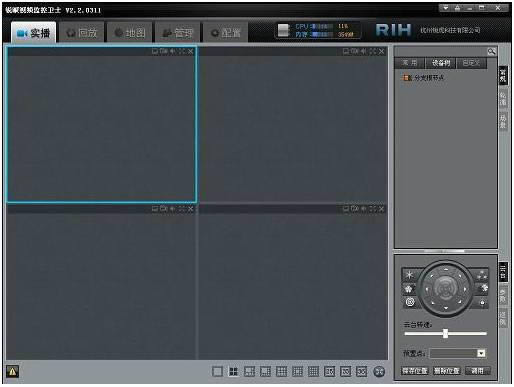Toggle audio in the bottom-left video pane
514x387 pixels.
click(x=173, y=209)
